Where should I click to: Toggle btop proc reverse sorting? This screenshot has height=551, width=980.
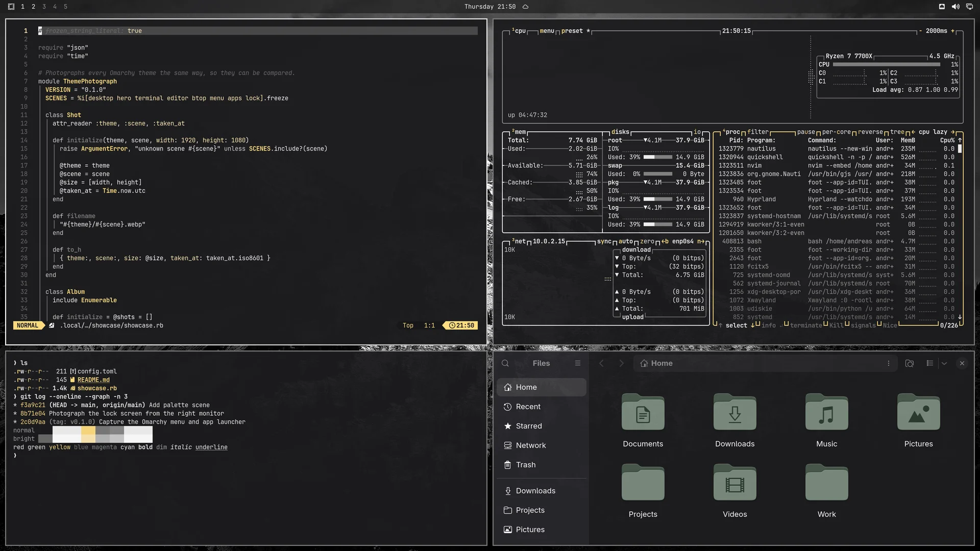click(x=870, y=132)
